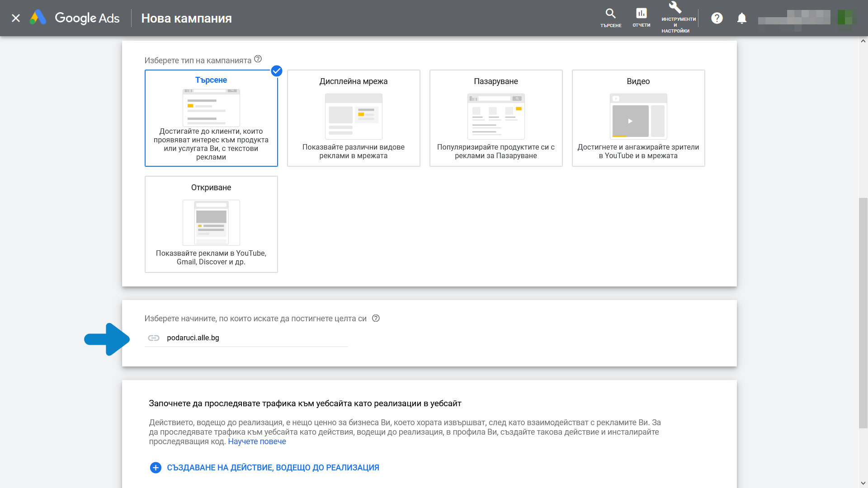This screenshot has height=488, width=868.
Task: Show help for ways to reach goal
Action: pos(376,318)
